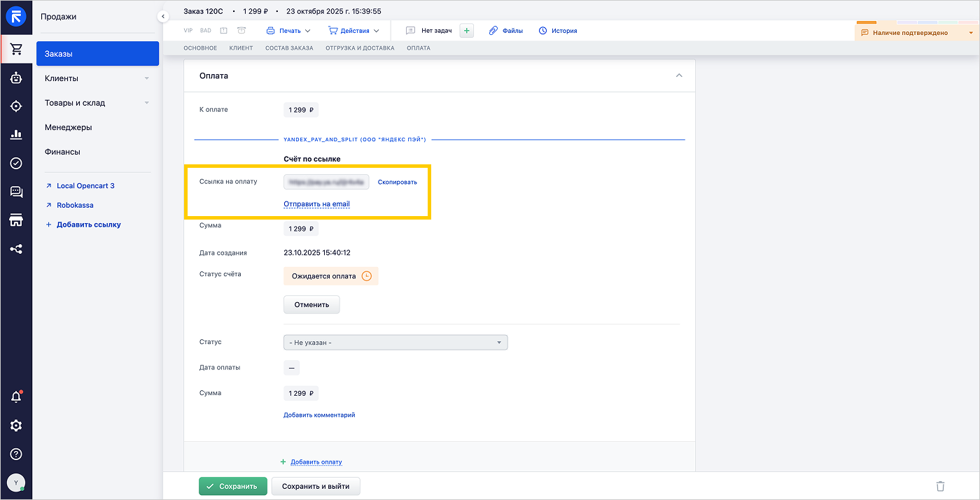Viewport: 980px width, 500px height.
Task: Open the store marketplace icon
Action: 16,220
